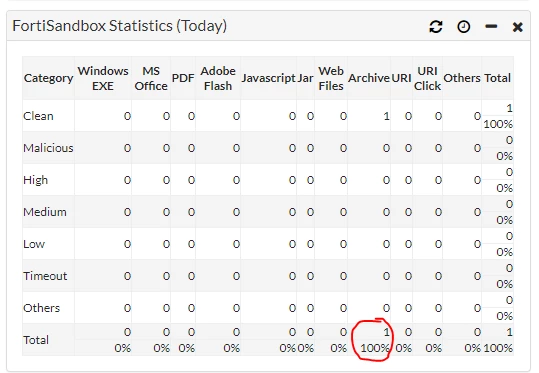Click the Malicious Windows EXE value

127,148
